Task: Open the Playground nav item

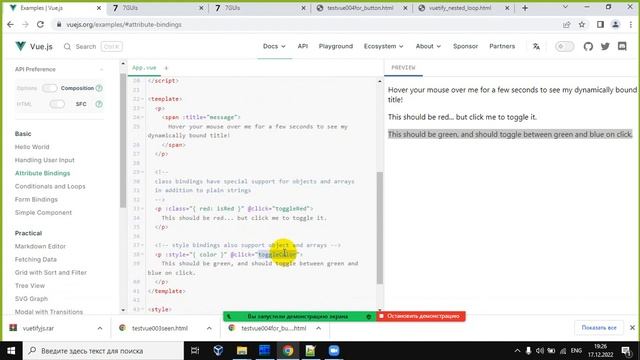Action: click(x=336, y=47)
